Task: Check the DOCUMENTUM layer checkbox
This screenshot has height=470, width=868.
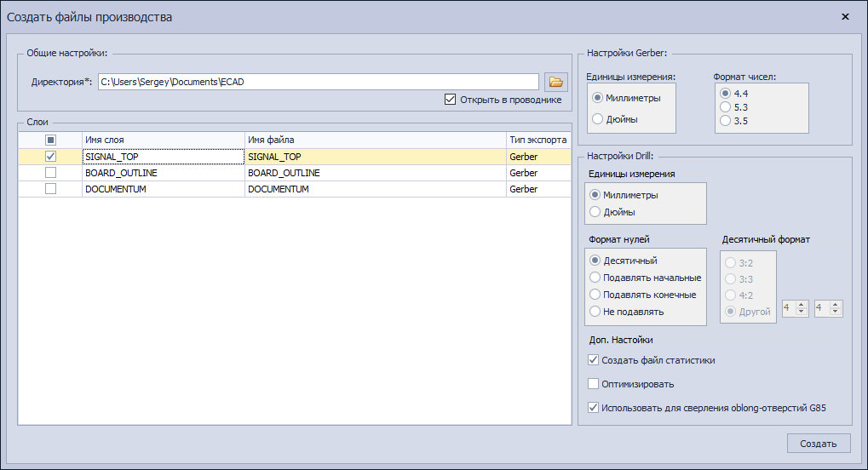Action: [50, 189]
